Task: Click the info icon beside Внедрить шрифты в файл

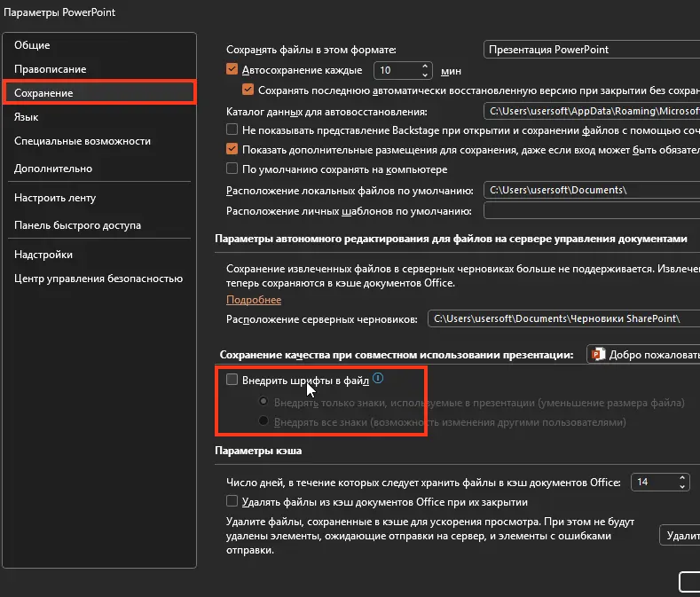Action: tap(378, 379)
